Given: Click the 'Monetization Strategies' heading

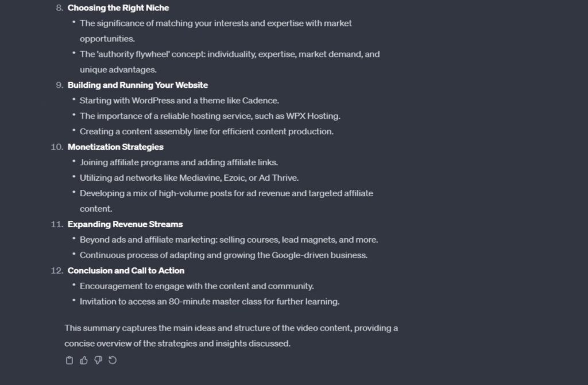Looking at the screenshot, I should coord(115,147).
